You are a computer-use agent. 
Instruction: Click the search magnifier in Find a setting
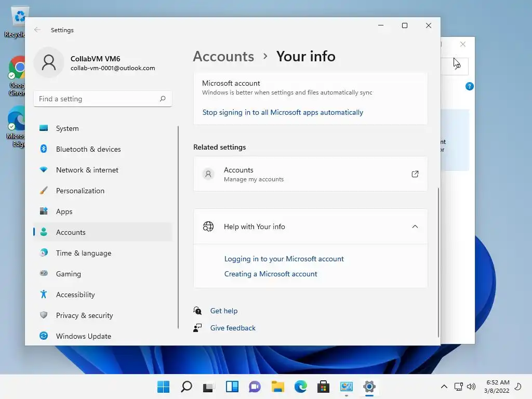pyautogui.click(x=163, y=99)
